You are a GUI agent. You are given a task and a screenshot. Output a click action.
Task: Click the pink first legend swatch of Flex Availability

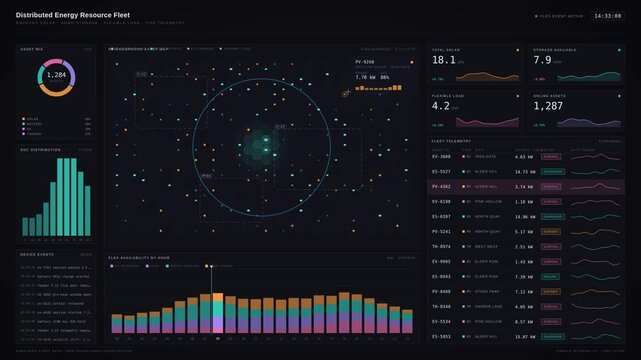[112, 266]
